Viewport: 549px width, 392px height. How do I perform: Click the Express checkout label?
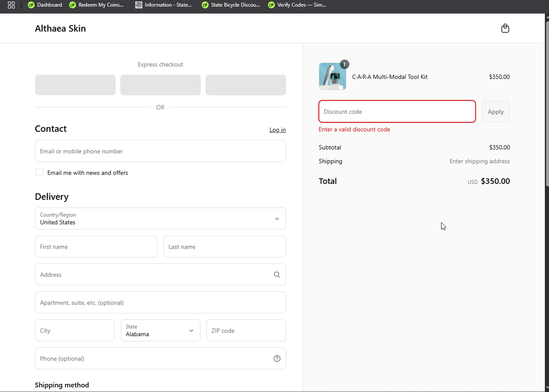click(x=160, y=64)
